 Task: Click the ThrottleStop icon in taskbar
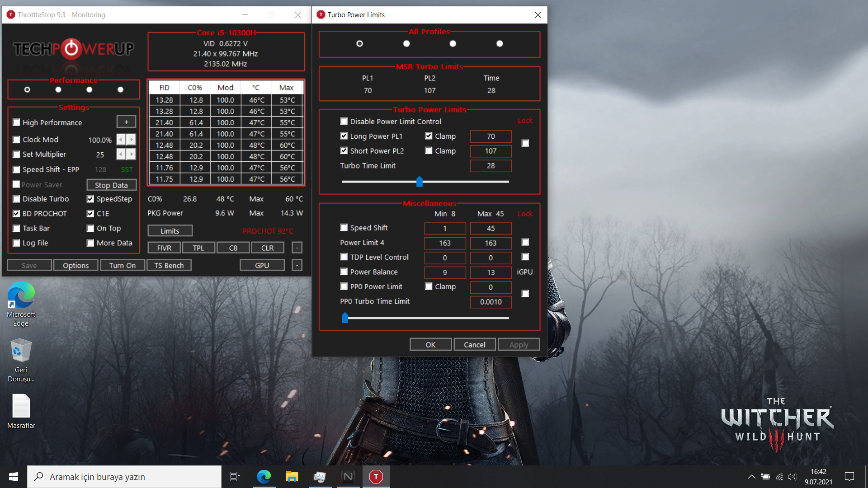pyautogui.click(x=376, y=477)
